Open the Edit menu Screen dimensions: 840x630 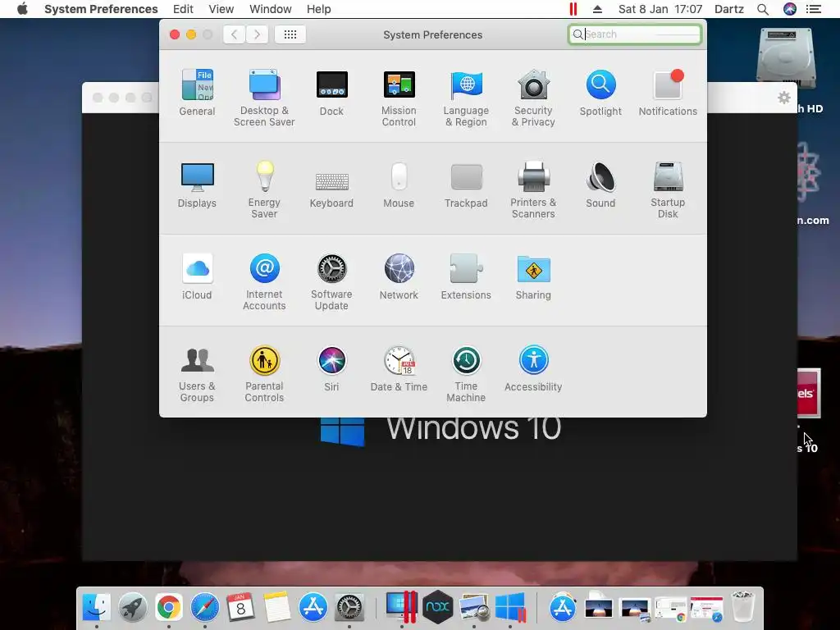coord(183,9)
